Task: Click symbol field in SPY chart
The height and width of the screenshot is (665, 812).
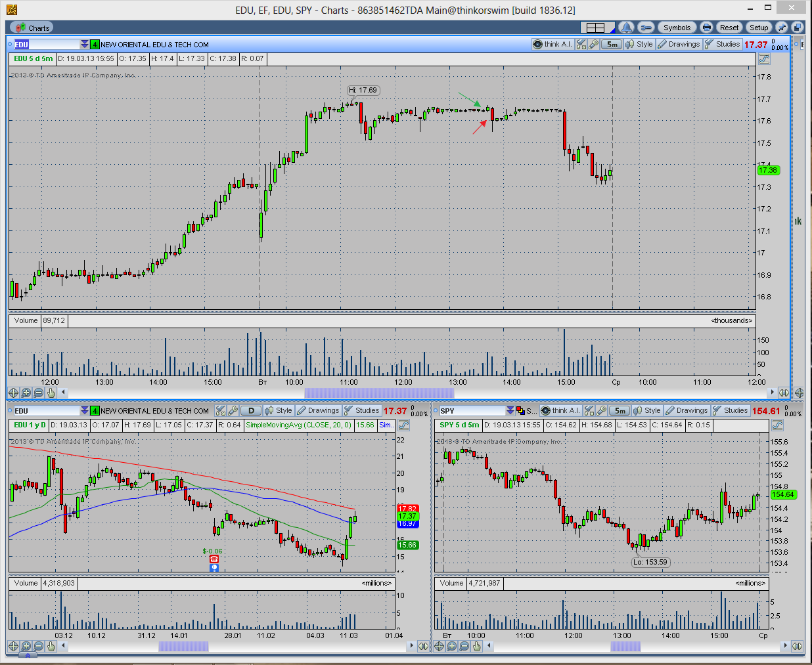Action: click(472, 411)
